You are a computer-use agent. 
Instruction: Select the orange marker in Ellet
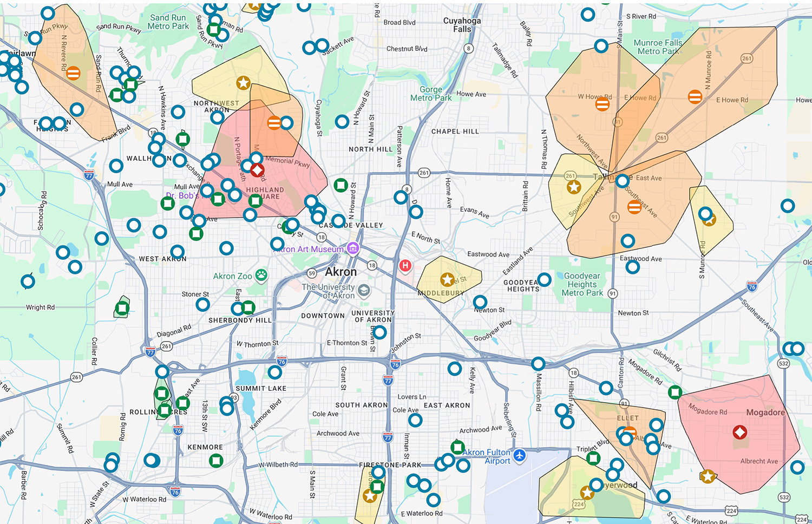click(x=630, y=432)
